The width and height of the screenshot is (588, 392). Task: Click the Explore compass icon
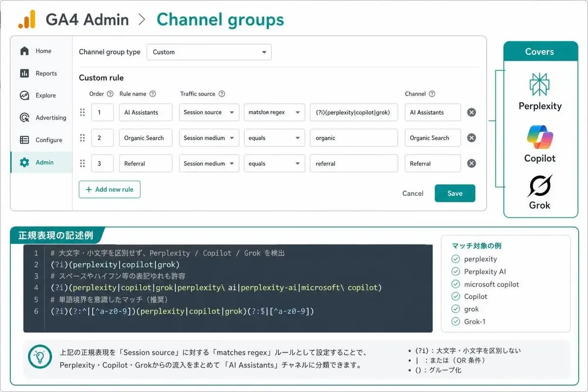point(24,96)
